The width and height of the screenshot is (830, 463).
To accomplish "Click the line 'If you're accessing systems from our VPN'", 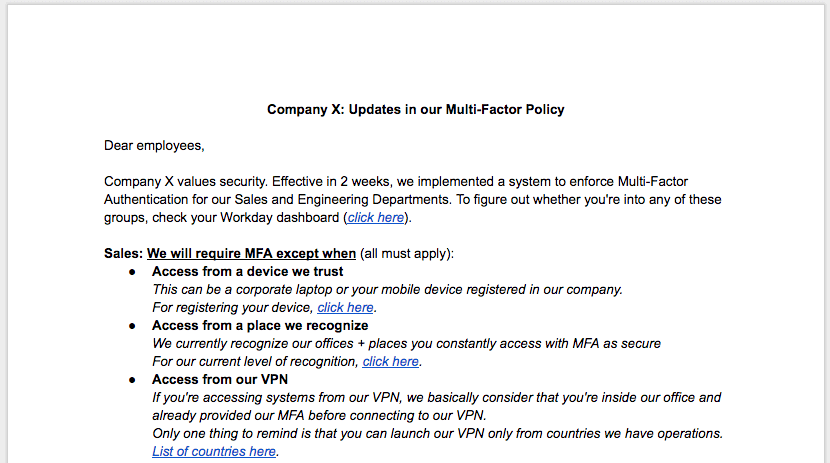I will [x=436, y=397].
